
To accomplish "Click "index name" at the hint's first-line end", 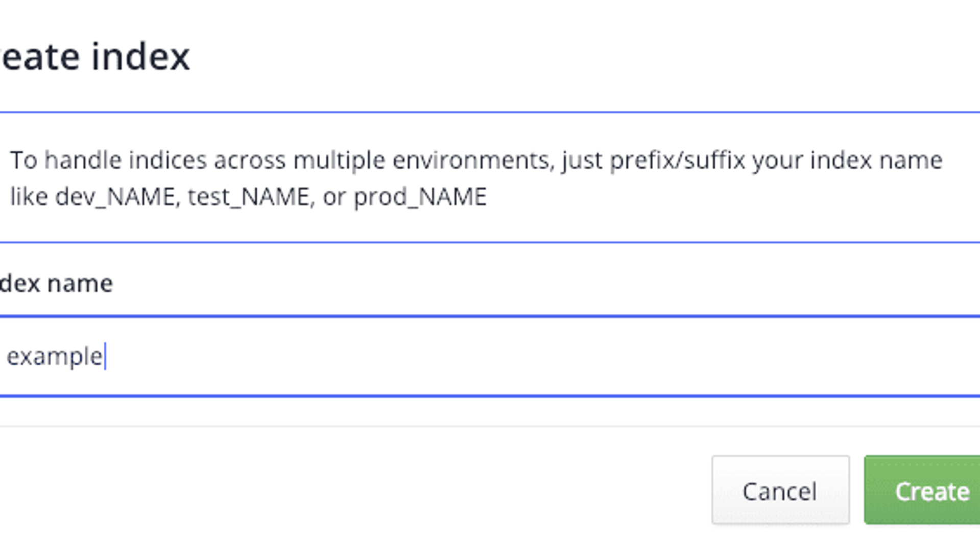I will [x=876, y=160].
